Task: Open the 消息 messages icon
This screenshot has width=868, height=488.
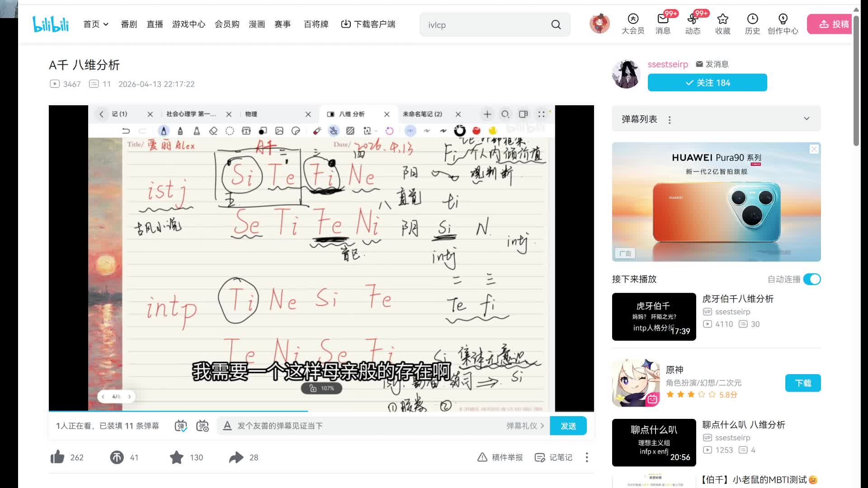Action: pyautogui.click(x=663, y=19)
